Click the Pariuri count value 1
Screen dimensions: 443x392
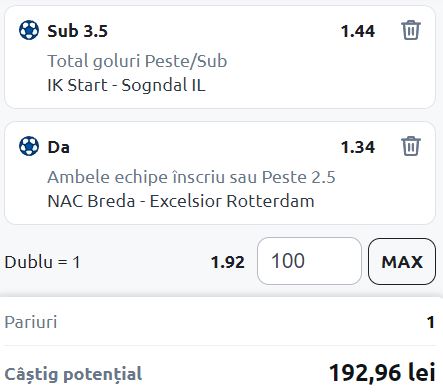tap(431, 322)
